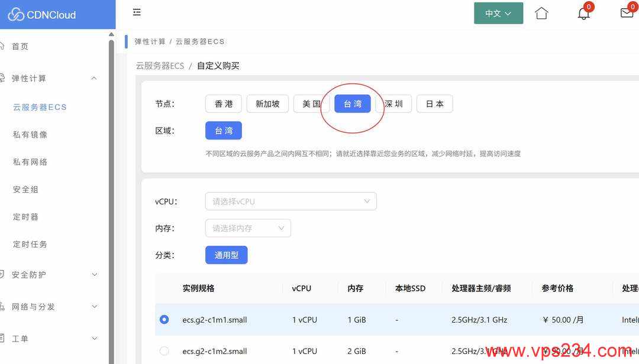Expand the 网络与分发 sidebar menu

tap(49, 307)
